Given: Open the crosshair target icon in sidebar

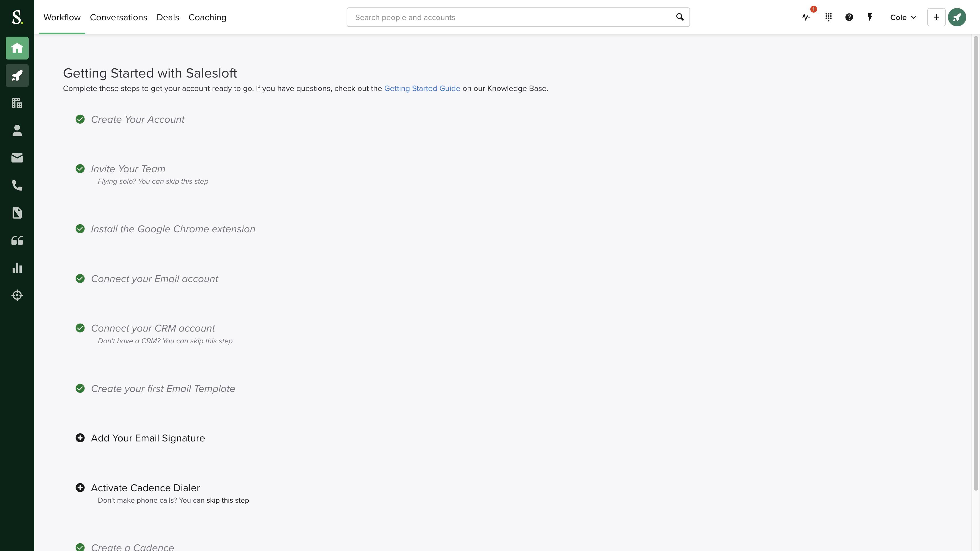Looking at the screenshot, I should tap(17, 295).
